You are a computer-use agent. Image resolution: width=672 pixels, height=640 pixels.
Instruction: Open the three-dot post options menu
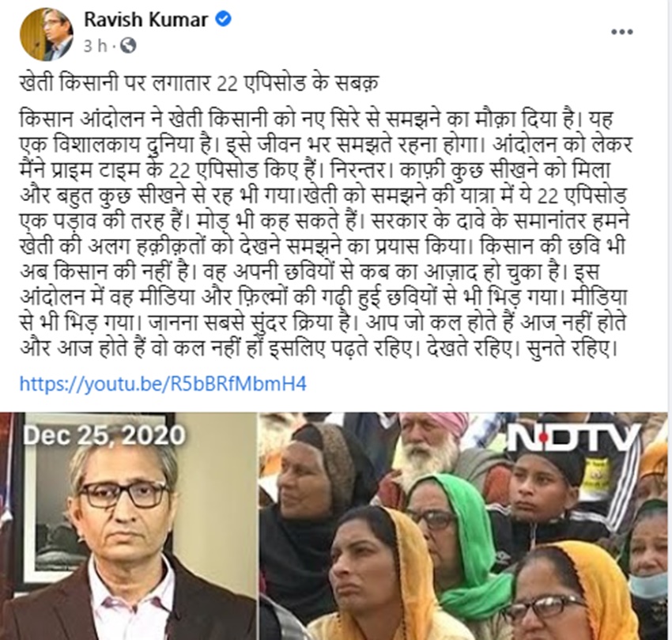tap(622, 32)
